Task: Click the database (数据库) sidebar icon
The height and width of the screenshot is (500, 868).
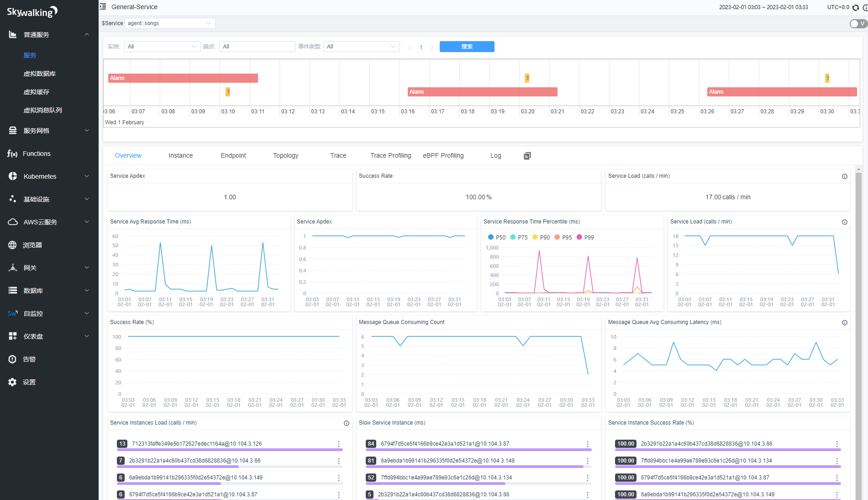Action: pyautogui.click(x=13, y=291)
